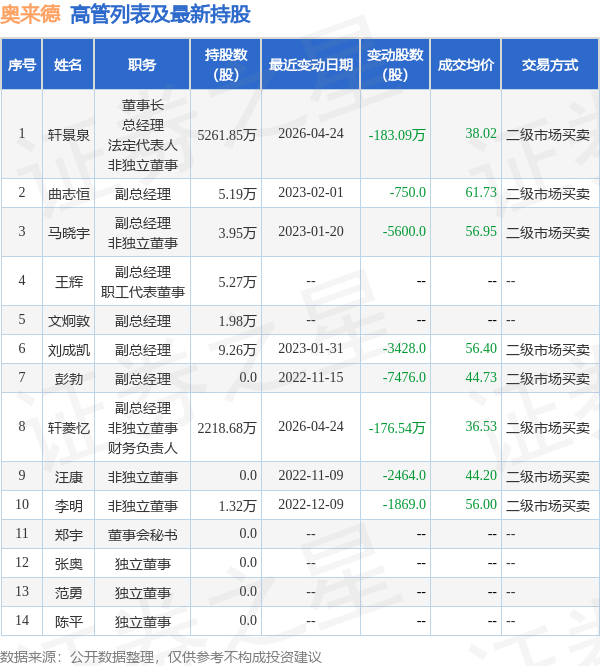The width and height of the screenshot is (600, 666).
Task: Click the date 2023-01-31
Action: (x=311, y=348)
